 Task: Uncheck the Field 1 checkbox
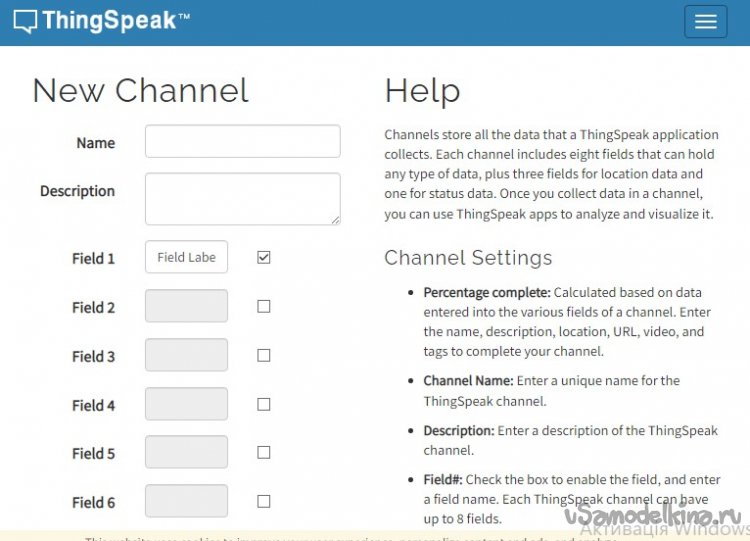[264, 257]
